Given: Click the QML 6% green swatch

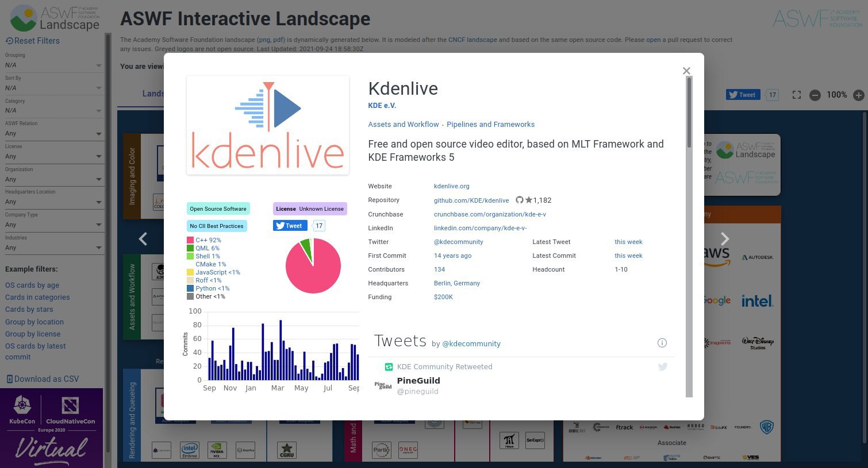Looking at the screenshot, I should [190, 248].
